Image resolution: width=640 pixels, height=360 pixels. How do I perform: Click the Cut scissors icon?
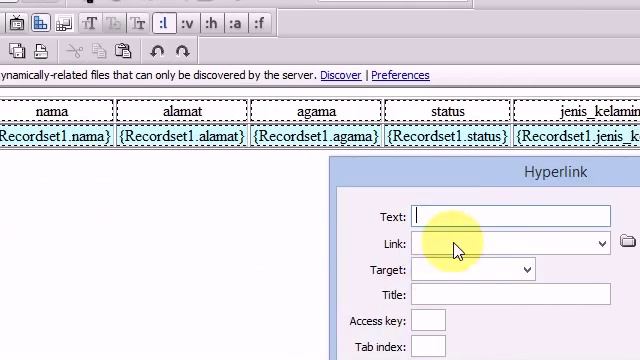pos(74,51)
